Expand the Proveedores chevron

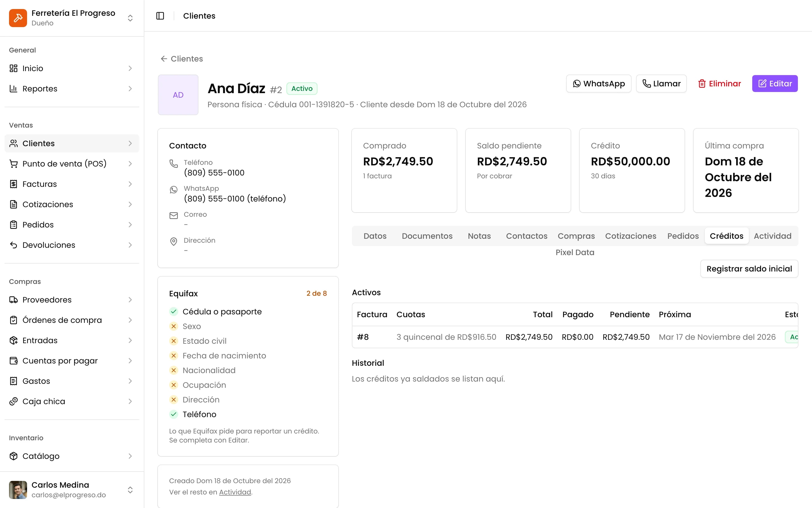tap(130, 300)
